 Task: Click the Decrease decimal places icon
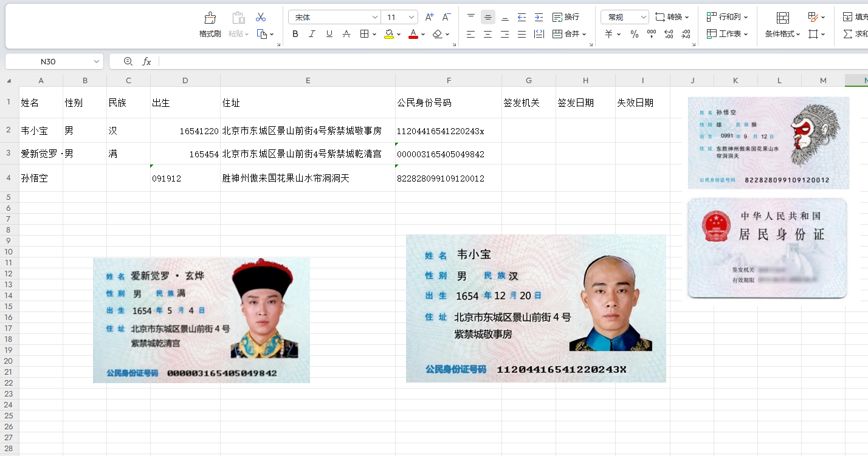[686, 34]
